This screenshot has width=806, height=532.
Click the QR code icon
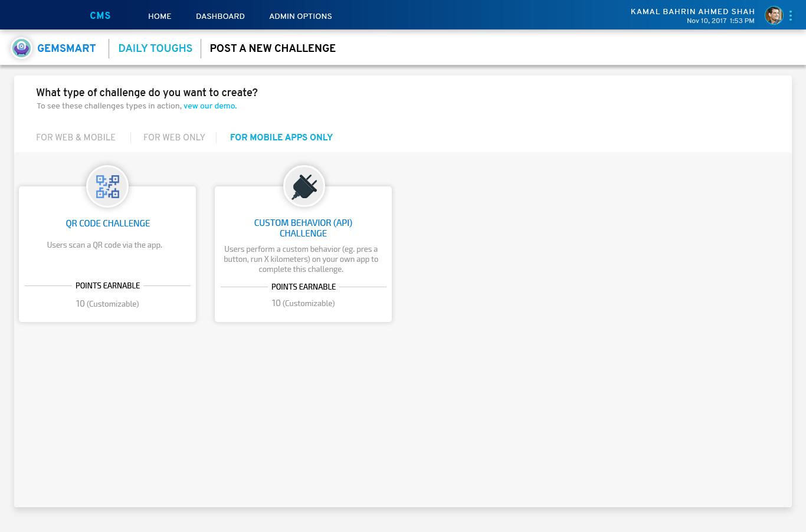107,186
